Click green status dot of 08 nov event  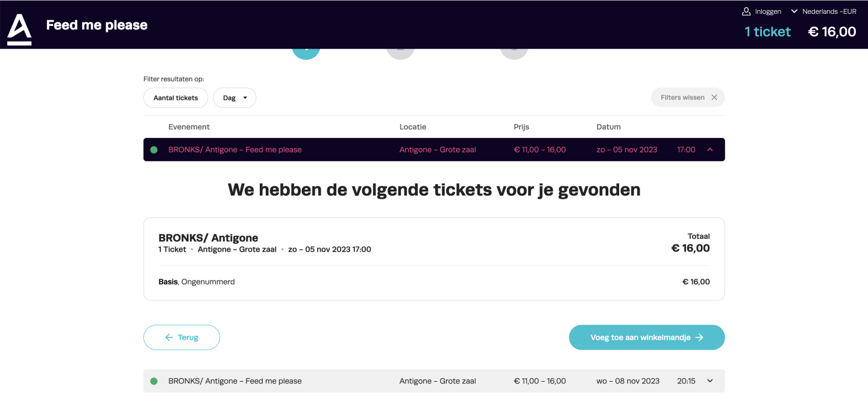click(154, 381)
